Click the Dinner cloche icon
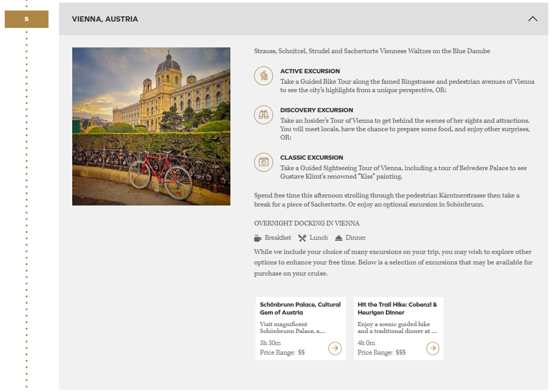This screenshot has height=392, width=552. pyautogui.click(x=338, y=238)
